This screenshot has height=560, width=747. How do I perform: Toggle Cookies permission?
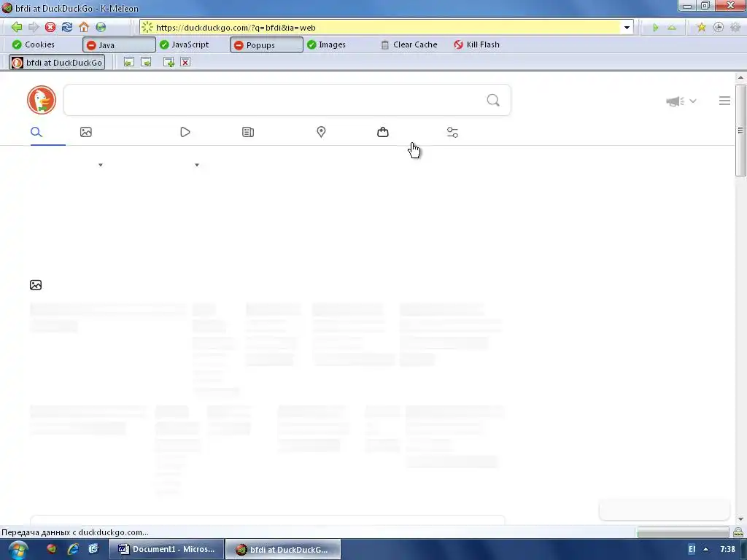click(34, 44)
